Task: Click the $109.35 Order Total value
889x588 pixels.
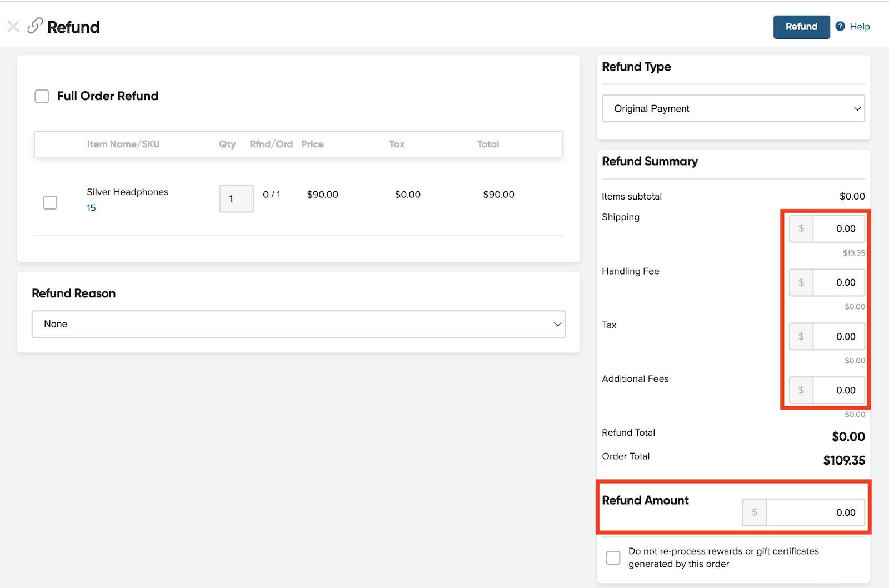Action: point(844,460)
